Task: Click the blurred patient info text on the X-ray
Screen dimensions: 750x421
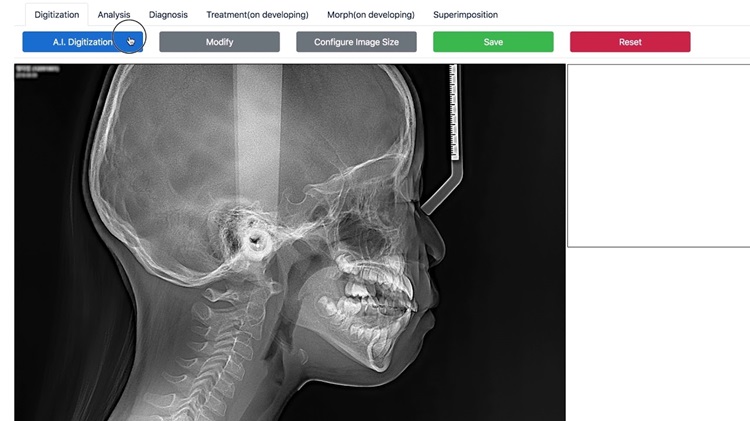Action: (37, 72)
